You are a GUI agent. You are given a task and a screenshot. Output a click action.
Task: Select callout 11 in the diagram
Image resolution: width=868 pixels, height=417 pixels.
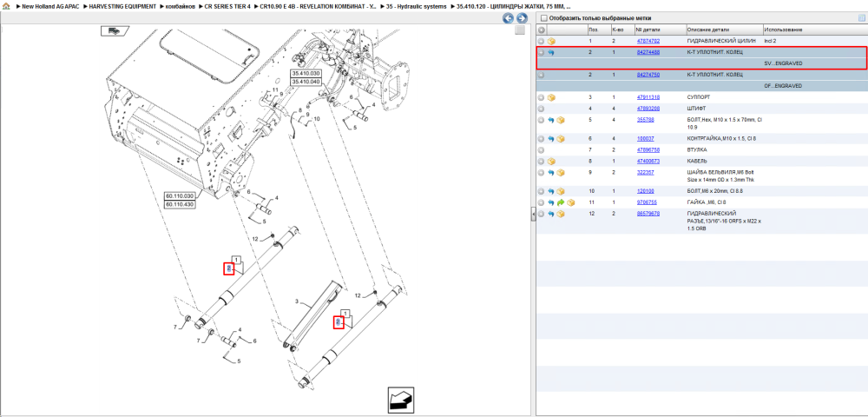point(275,89)
